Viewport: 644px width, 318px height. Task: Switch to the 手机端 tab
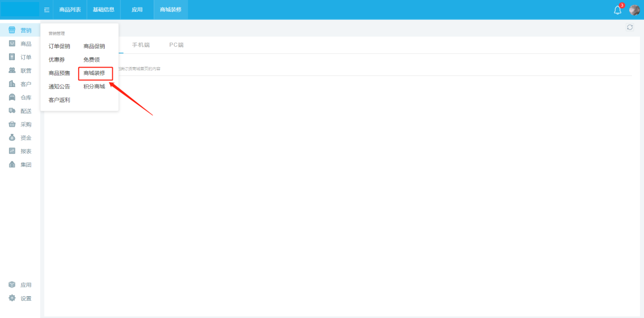(141, 45)
